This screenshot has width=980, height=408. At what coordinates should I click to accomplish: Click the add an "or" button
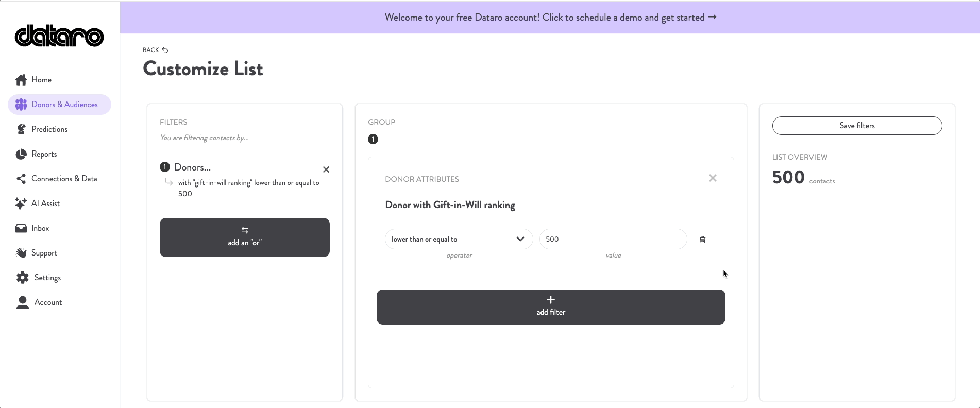pyautogui.click(x=244, y=237)
